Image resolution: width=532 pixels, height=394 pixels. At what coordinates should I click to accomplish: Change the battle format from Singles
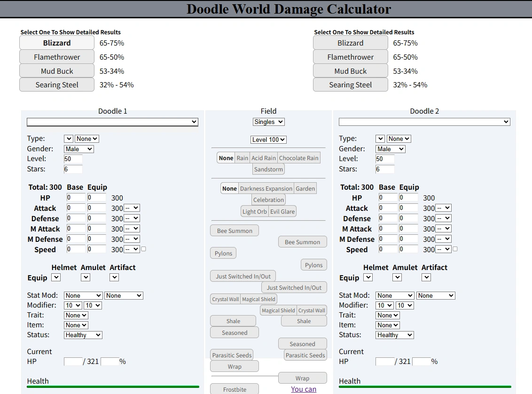point(268,121)
